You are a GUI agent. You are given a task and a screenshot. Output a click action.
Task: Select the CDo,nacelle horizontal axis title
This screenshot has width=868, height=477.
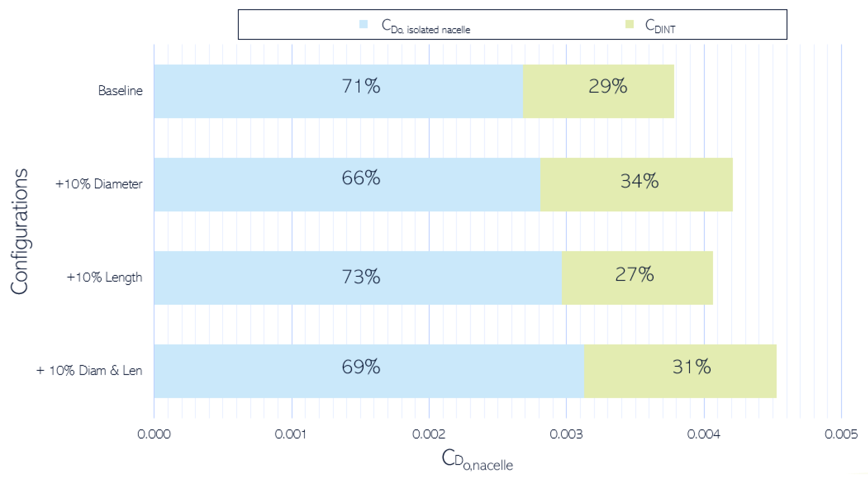[x=477, y=460]
